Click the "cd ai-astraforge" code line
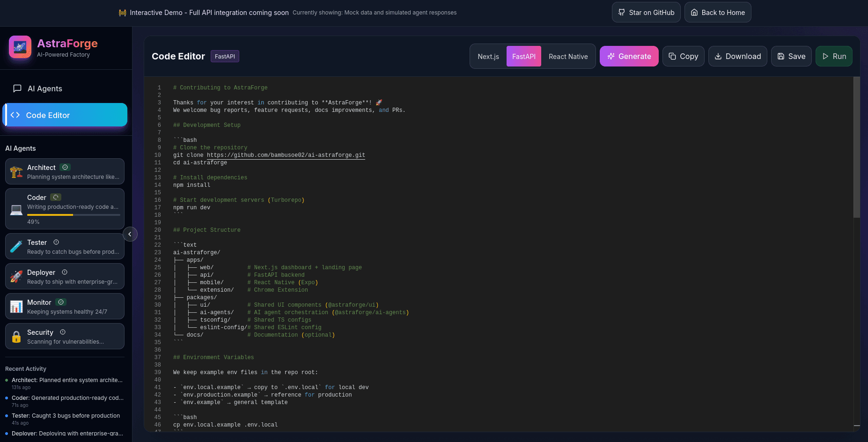This screenshot has width=868, height=442. 200,162
